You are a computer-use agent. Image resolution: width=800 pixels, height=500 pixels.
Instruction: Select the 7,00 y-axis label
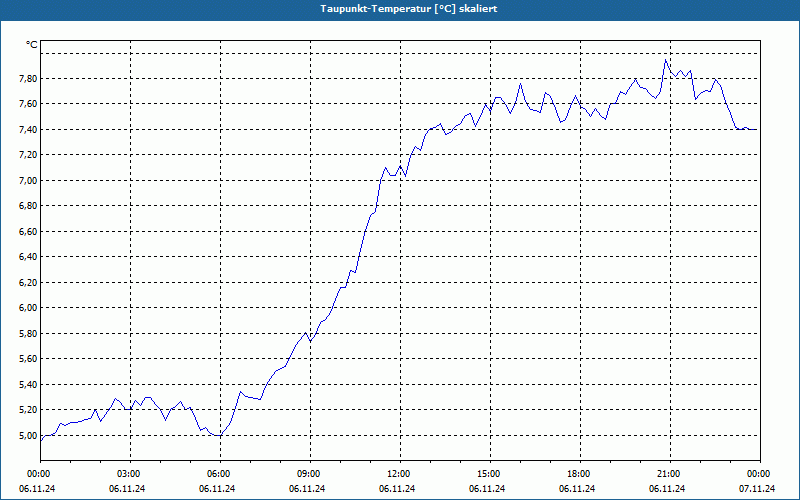click(x=29, y=181)
